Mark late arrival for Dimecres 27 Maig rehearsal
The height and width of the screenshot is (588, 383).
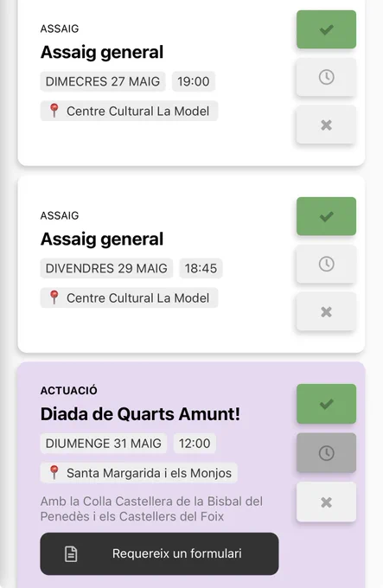(326, 77)
